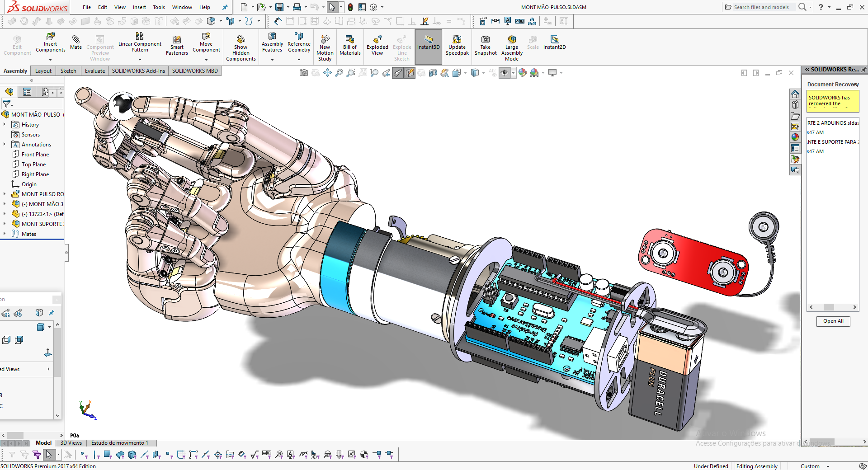The height and width of the screenshot is (470, 868).
Task: Start a New Motion Study
Action: (x=325, y=47)
